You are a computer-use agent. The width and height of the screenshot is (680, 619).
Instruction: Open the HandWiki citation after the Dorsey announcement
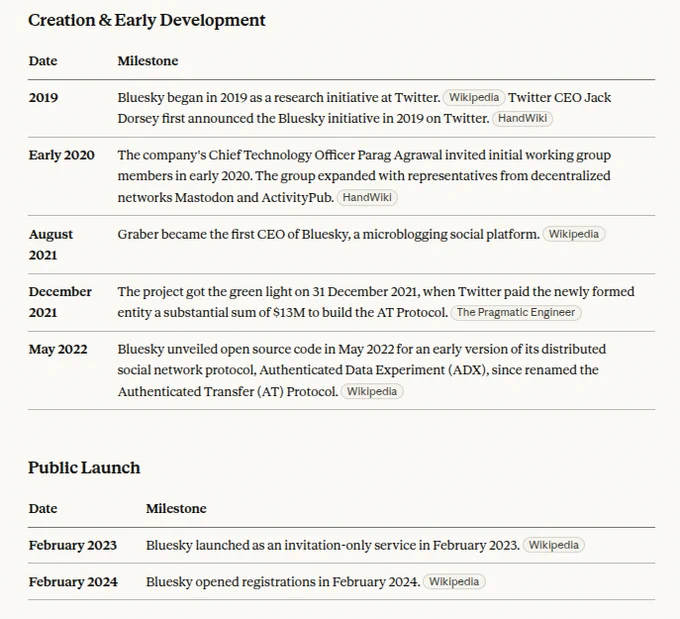click(x=522, y=118)
